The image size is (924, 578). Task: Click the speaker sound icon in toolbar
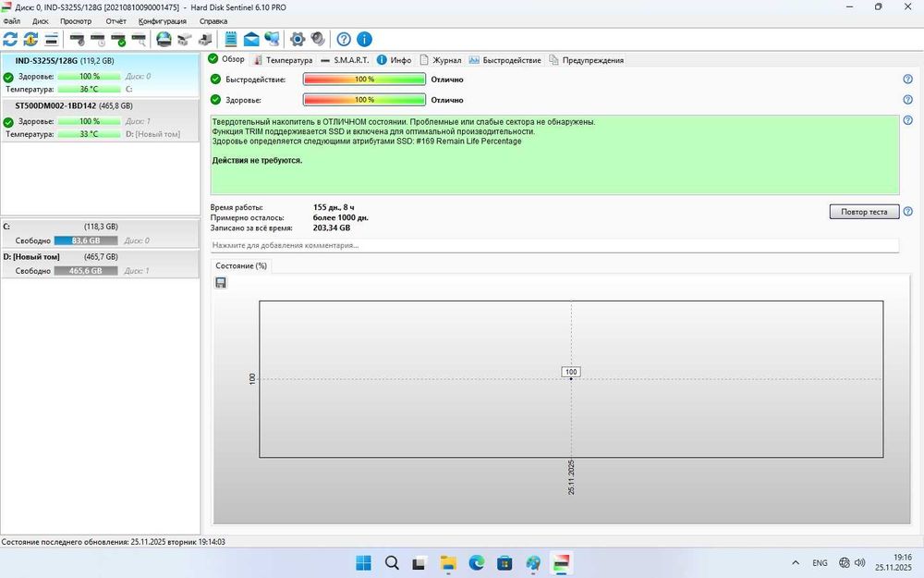[318, 40]
